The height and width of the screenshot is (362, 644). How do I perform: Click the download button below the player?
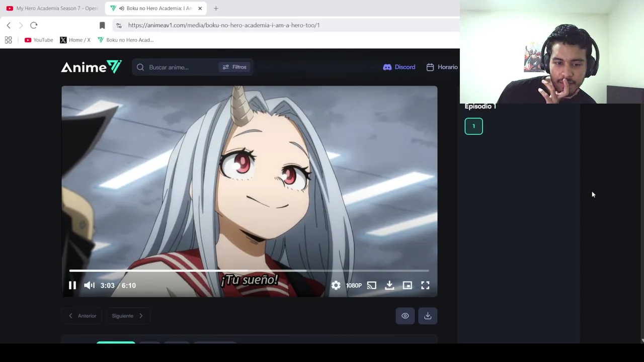pos(428,316)
